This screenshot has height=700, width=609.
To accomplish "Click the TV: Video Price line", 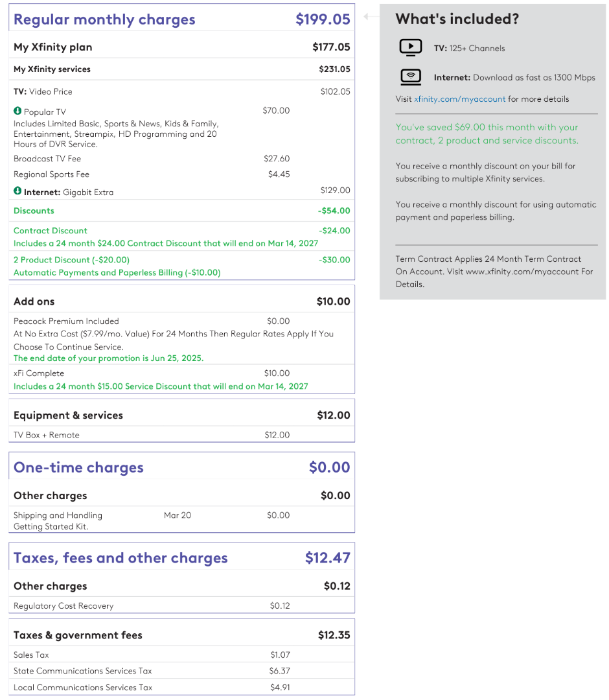I will 43,91.
